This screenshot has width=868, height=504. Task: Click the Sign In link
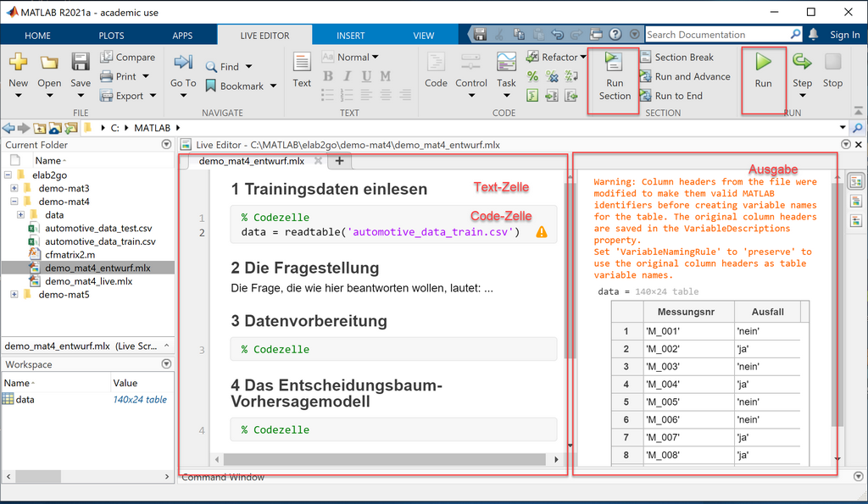(845, 34)
